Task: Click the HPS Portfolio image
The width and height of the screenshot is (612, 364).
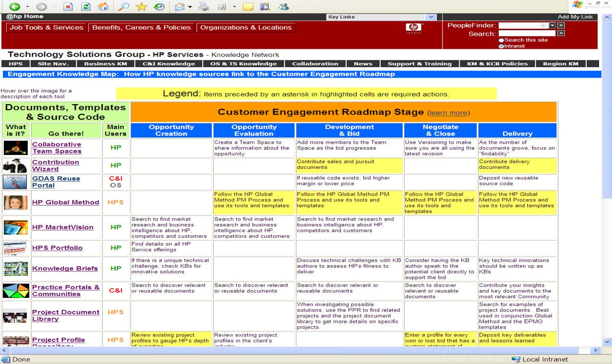Action: pos(15,248)
